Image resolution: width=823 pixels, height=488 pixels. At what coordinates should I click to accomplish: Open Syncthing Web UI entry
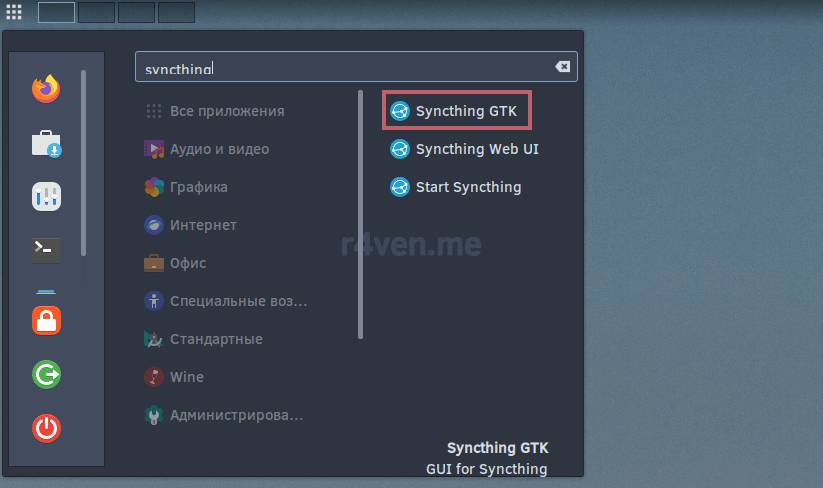[464, 149]
